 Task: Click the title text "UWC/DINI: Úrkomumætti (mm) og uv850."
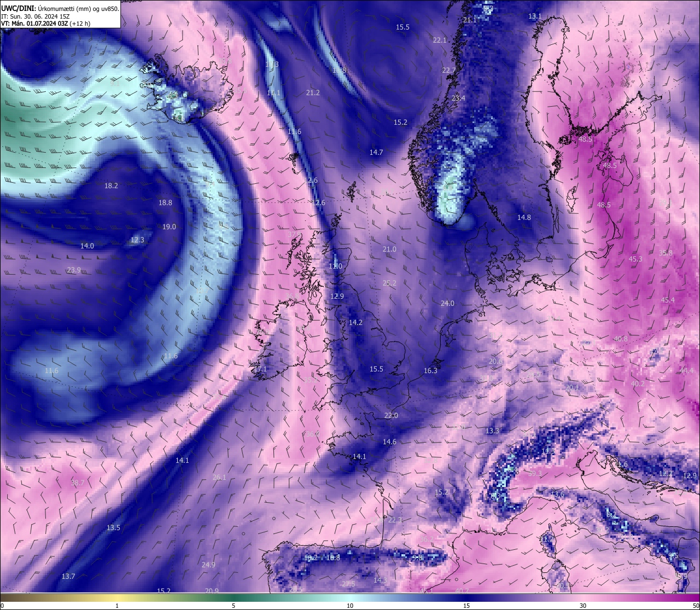tap(60, 8)
